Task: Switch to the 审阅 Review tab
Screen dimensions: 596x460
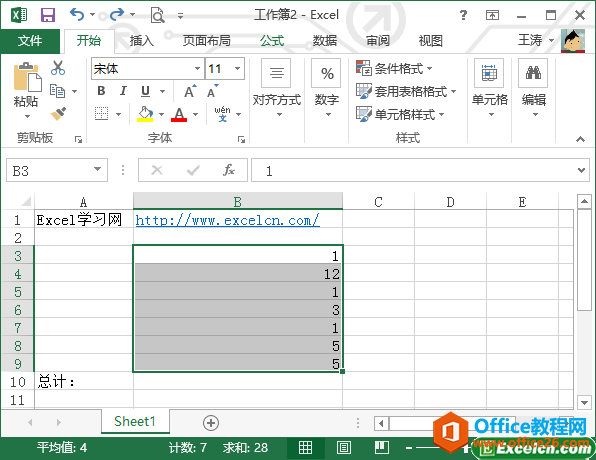Action: pos(378,40)
